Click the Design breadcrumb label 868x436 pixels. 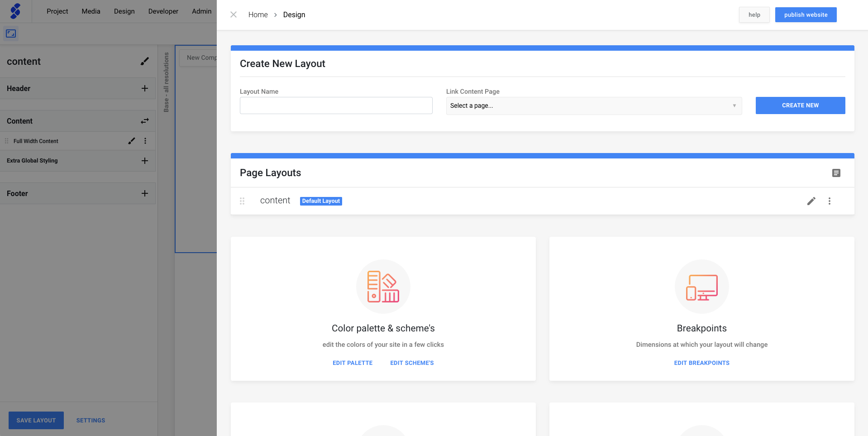[294, 14]
